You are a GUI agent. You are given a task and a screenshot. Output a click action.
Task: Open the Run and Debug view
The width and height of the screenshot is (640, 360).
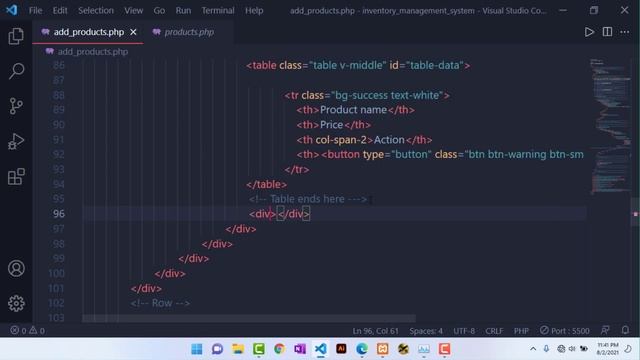pos(16,141)
